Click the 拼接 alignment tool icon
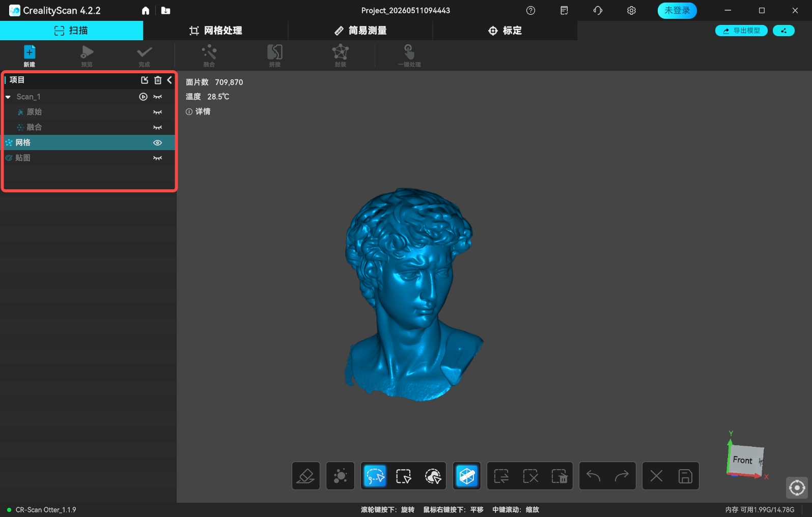Viewport: 812px width, 517px height. [275, 52]
